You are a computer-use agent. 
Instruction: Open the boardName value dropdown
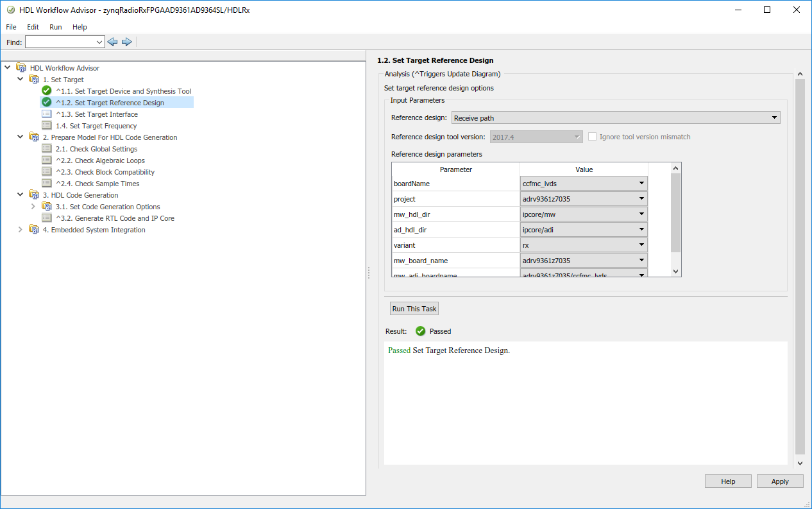tap(584, 184)
